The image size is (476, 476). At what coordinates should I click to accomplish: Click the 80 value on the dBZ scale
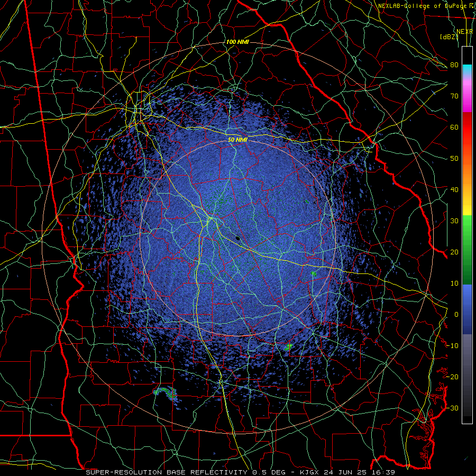[454, 65]
